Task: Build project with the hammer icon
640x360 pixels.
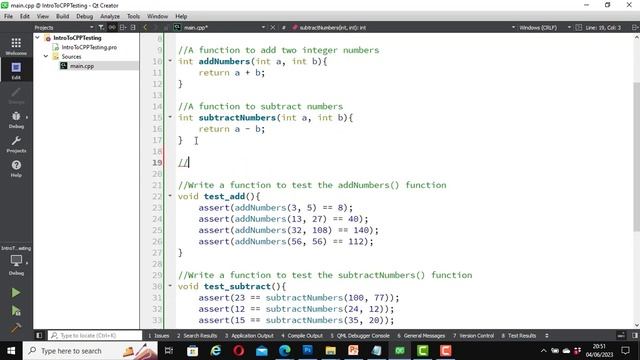Action: click(16, 327)
